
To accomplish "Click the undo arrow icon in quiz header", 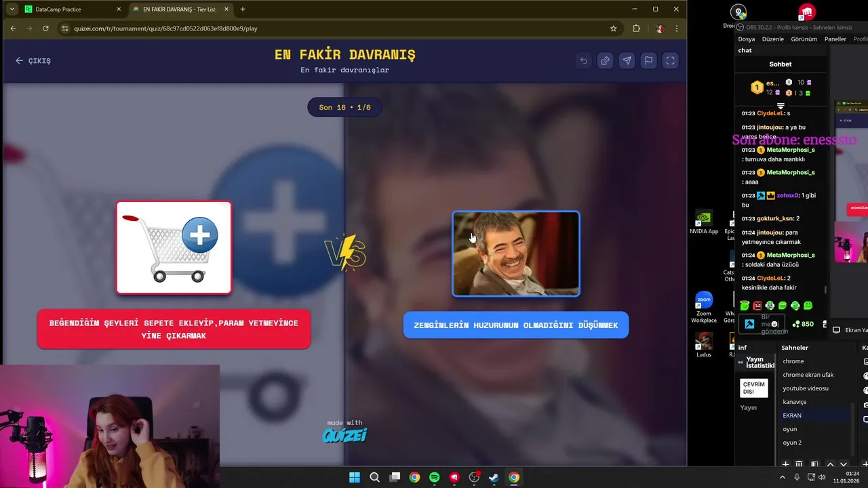I will coord(583,60).
